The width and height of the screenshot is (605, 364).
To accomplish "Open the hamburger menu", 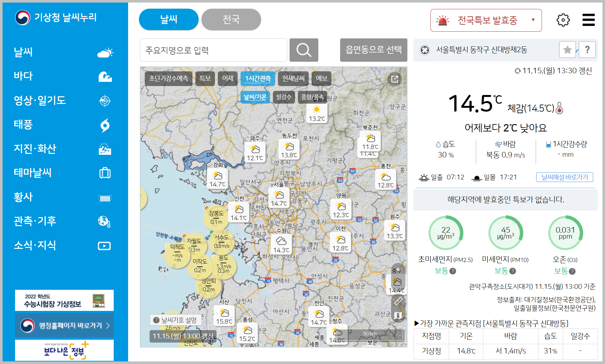I will (588, 20).
